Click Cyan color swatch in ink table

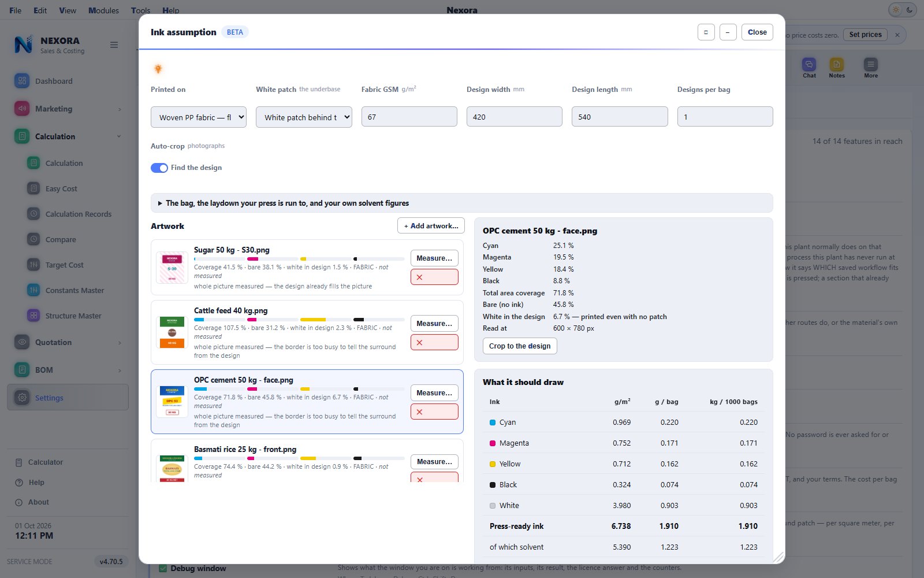tap(493, 423)
